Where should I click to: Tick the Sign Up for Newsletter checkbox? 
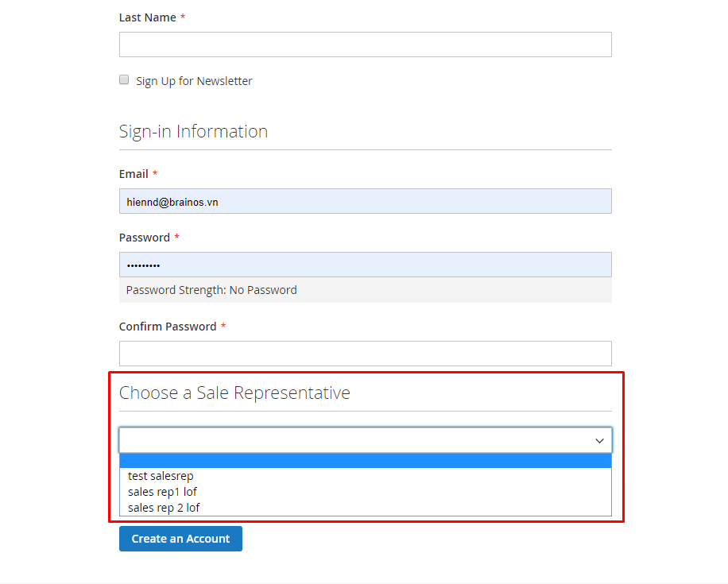pos(124,80)
